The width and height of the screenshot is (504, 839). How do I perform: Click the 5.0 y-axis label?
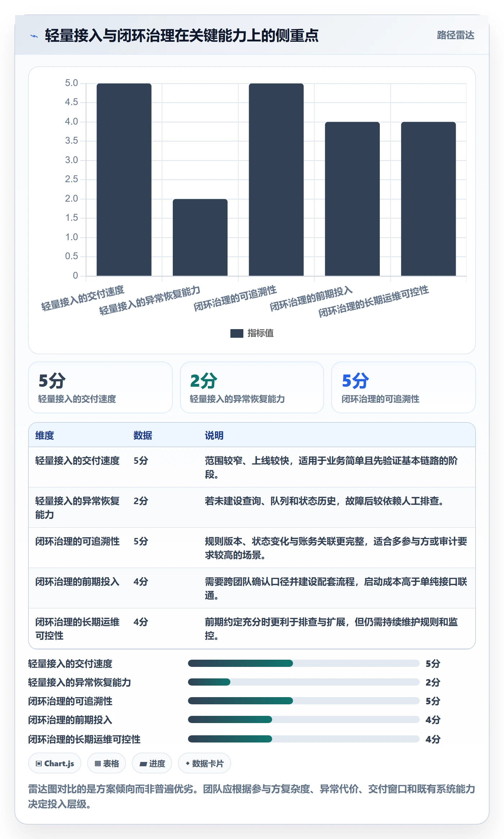click(x=71, y=83)
